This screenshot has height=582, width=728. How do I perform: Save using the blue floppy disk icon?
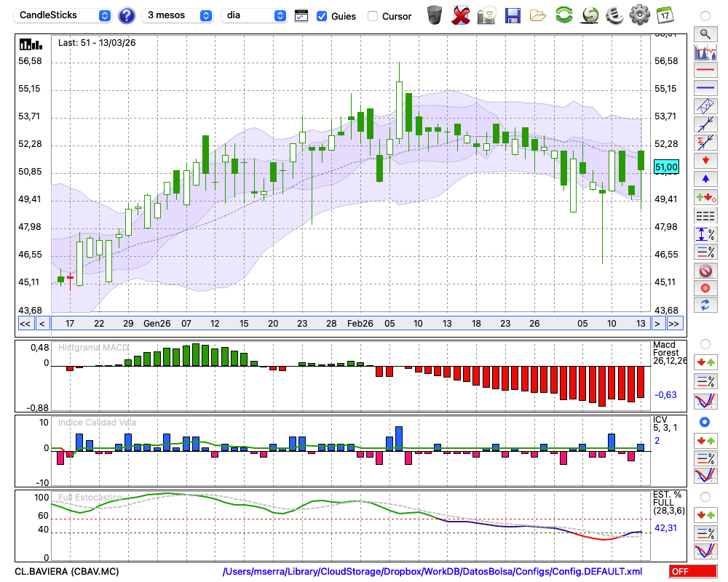tap(513, 15)
